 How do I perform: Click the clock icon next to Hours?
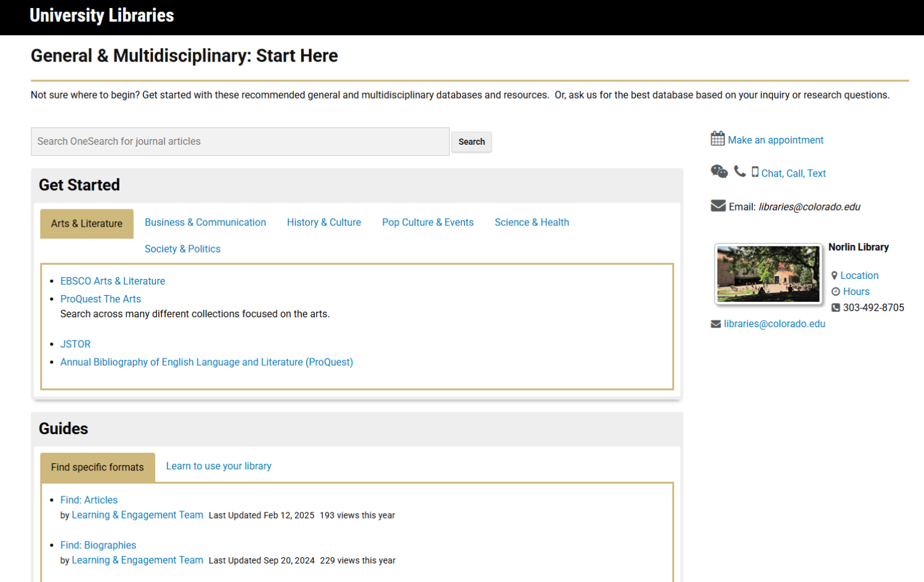[836, 291]
